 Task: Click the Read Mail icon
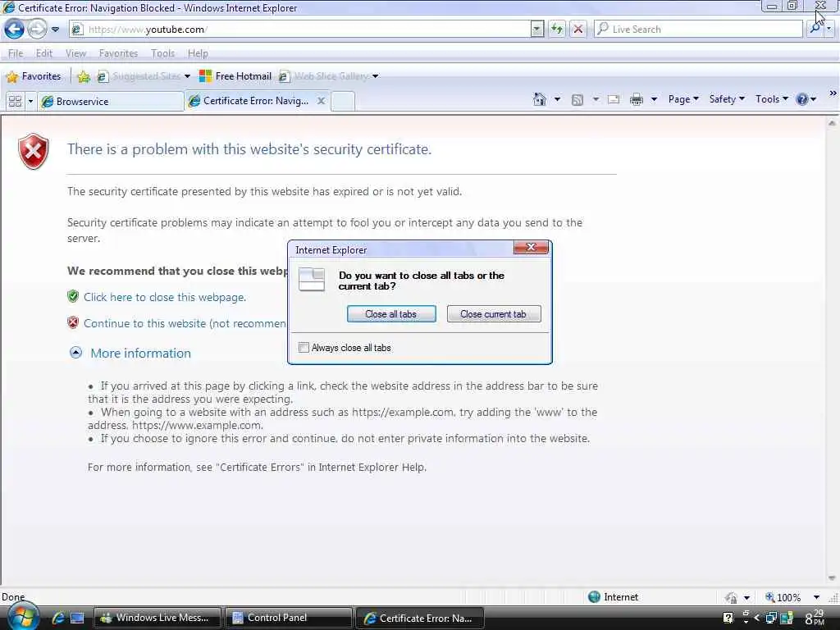[x=614, y=99]
